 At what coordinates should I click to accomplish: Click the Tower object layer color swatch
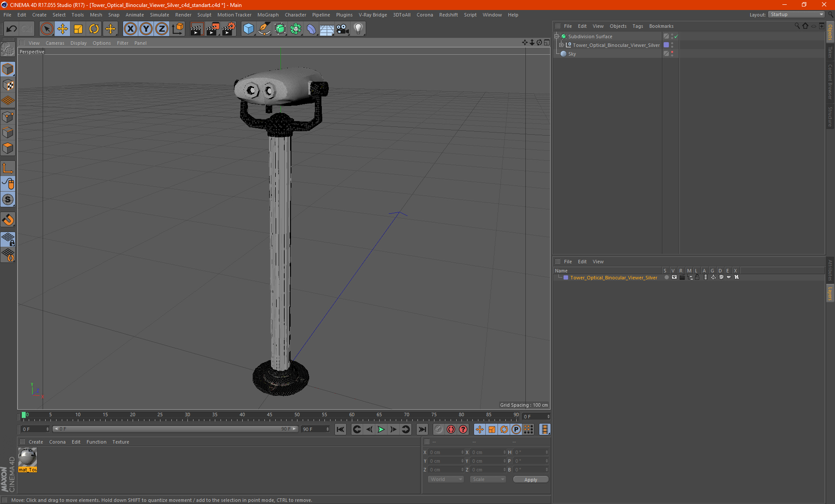[666, 45]
